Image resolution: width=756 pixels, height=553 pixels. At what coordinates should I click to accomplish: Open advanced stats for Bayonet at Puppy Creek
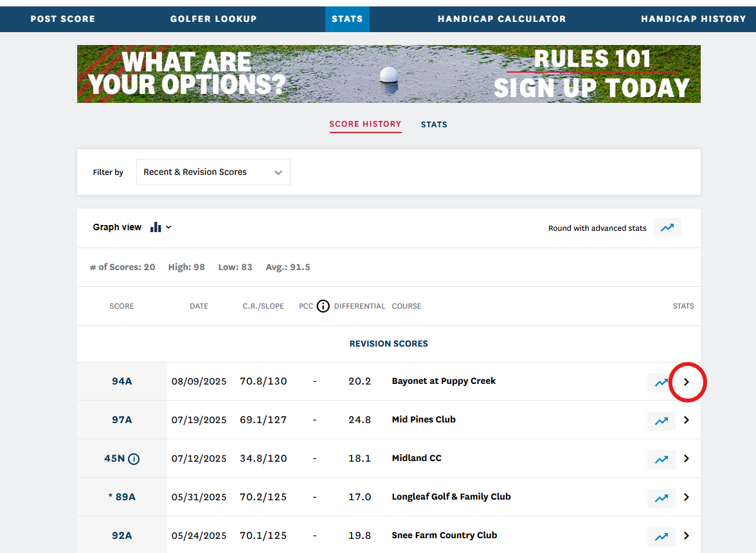661,382
